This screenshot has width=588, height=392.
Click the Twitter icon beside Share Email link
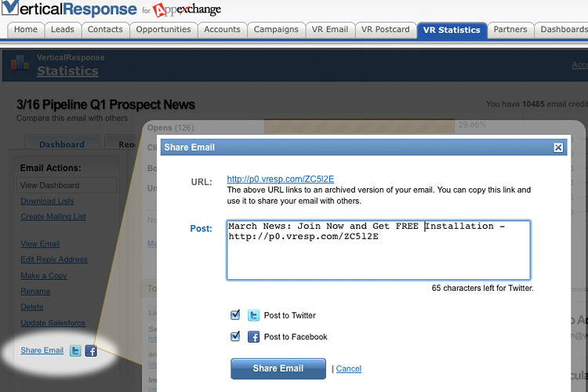tap(75, 350)
